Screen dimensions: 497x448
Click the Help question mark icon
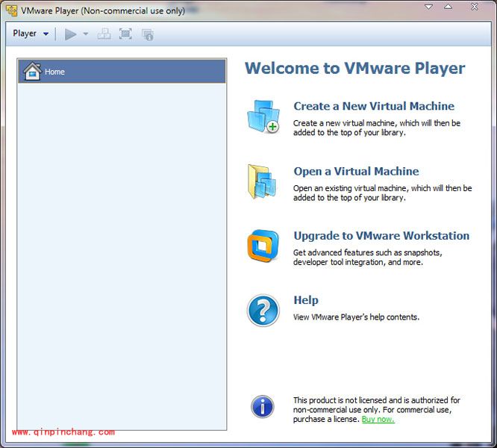click(263, 311)
